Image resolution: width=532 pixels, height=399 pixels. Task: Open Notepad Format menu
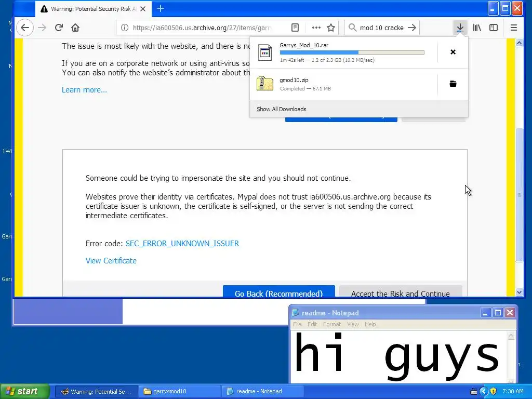(332, 324)
